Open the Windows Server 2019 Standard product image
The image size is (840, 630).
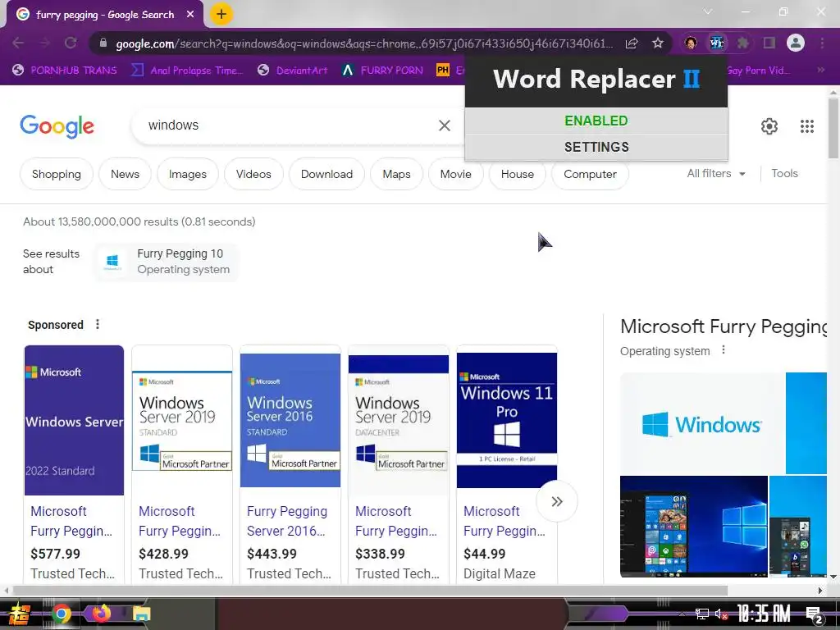(182, 420)
